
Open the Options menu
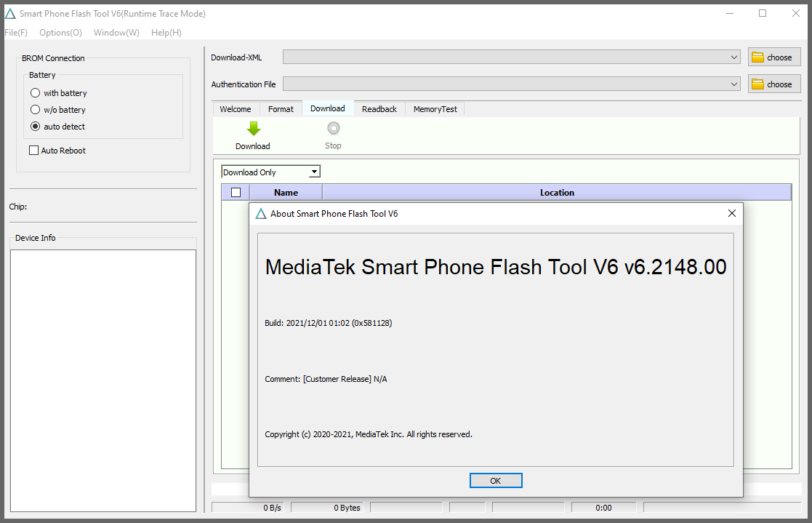[60, 33]
